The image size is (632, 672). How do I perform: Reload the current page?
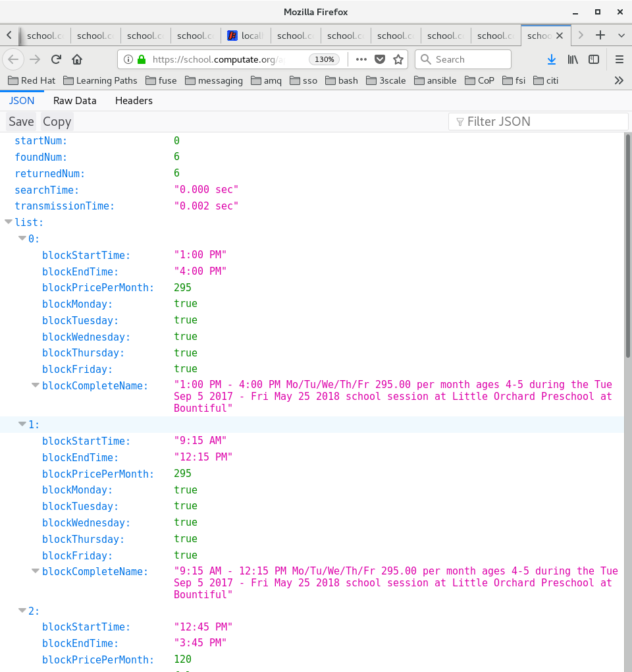click(56, 59)
